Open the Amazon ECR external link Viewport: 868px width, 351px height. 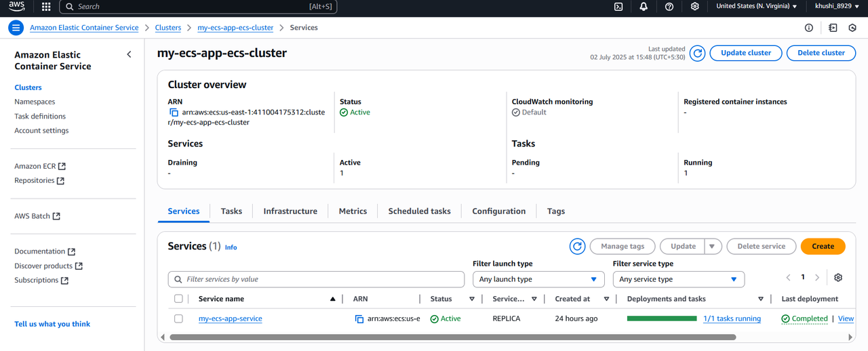coord(40,166)
